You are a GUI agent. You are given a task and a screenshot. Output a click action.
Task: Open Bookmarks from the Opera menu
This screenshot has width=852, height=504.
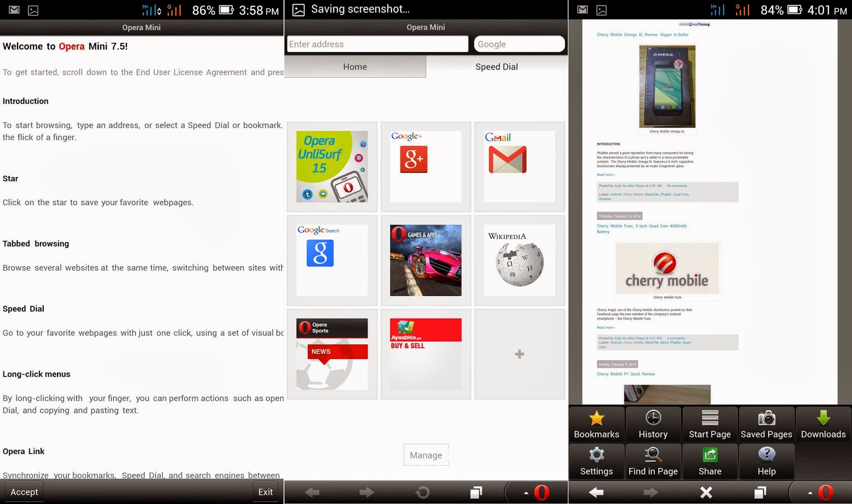pyautogui.click(x=596, y=425)
